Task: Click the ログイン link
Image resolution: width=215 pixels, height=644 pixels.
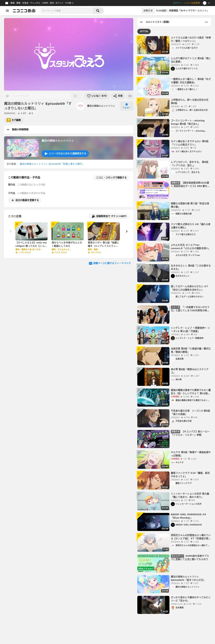Action: pyautogui.click(x=177, y=3)
